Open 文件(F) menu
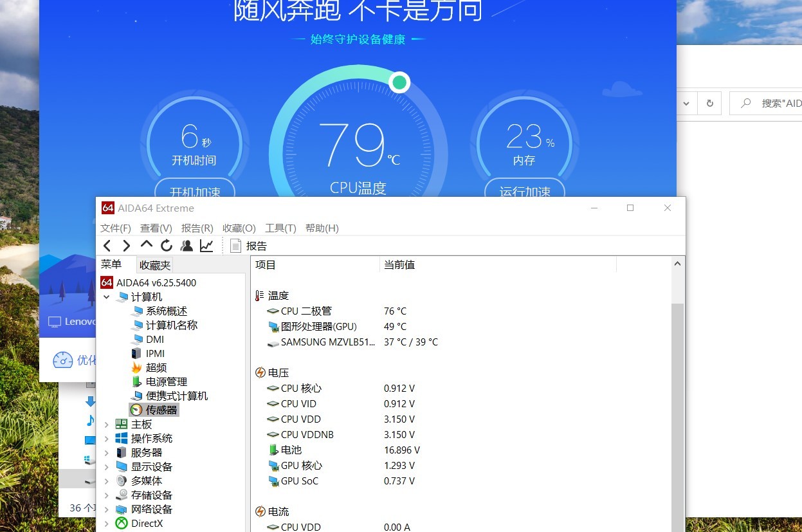Image resolution: width=802 pixels, height=532 pixels. (116, 228)
